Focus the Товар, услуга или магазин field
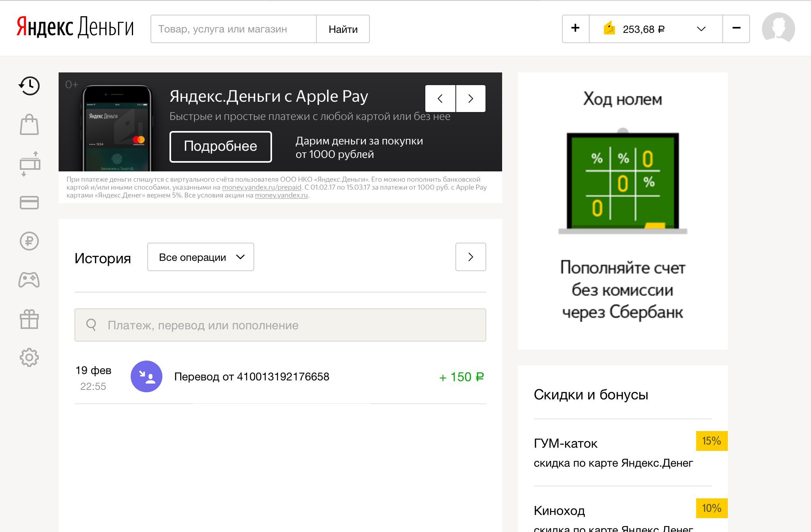 (x=234, y=29)
